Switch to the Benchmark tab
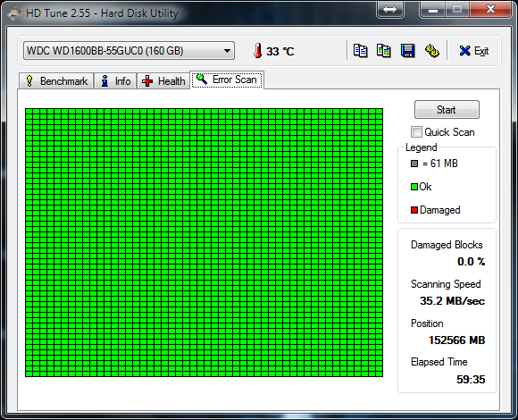The image size is (518, 420). coord(56,81)
